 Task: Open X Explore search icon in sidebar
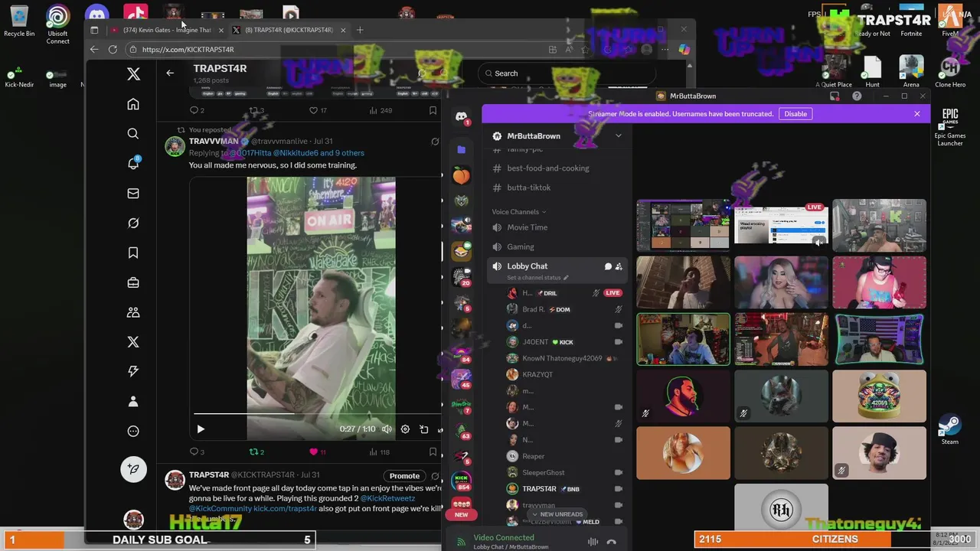pyautogui.click(x=133, y=134)
